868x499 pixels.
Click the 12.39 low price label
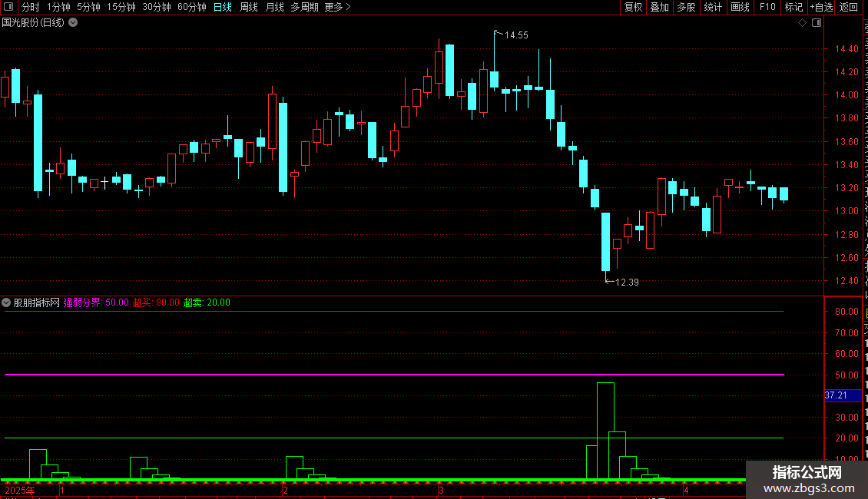pyautogui.click(x=627, y=283)
